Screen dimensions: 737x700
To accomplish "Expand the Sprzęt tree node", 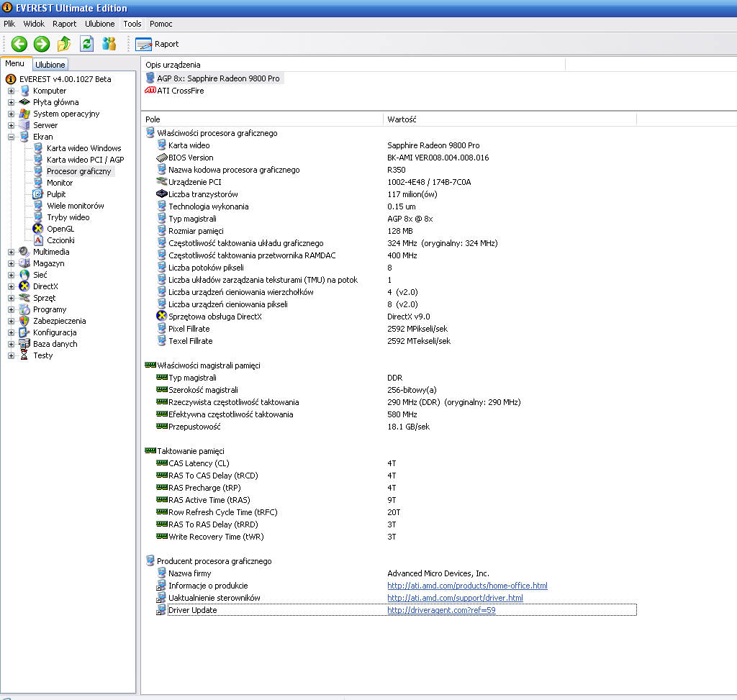I will point(12,298).
